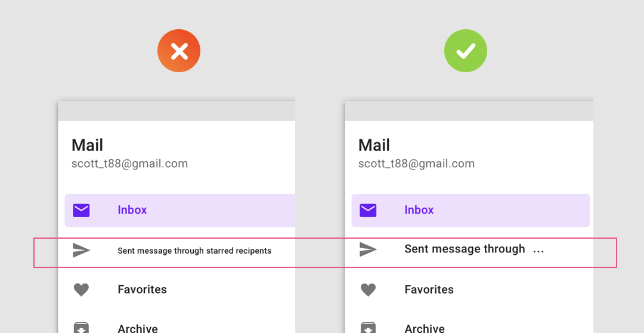Click truncated 'Sent message through …' item
This screenshot has height=333, width=644.
pyautogui.click(x=474, y=249)
